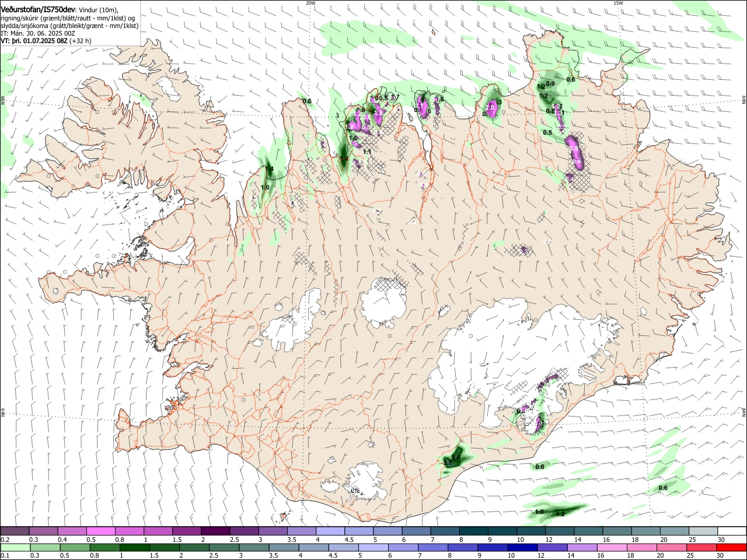
Task: Click the '20W' longitude label
Action: pos(310,3)
